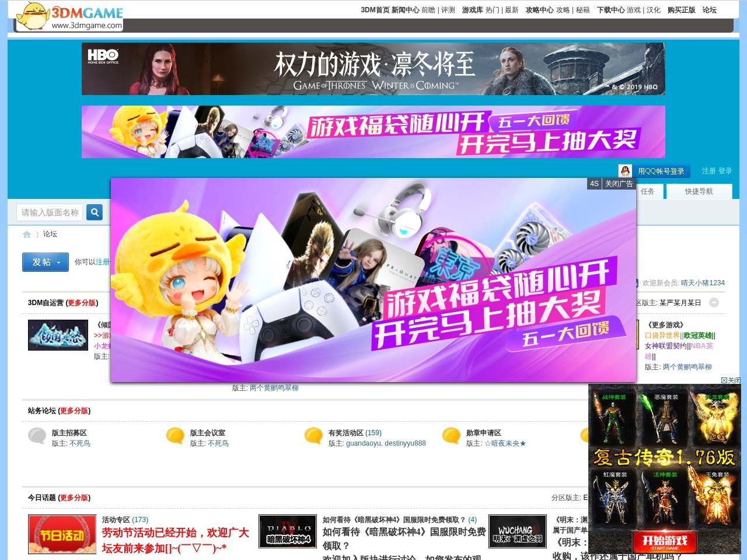Open 攻略中心 in top navigation
Image resolution: width=747 pixels, height=560 pixels.
(x=539, y=10)
